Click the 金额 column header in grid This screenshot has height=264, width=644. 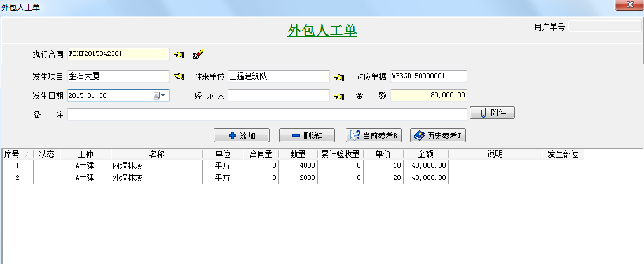point(425,154)
